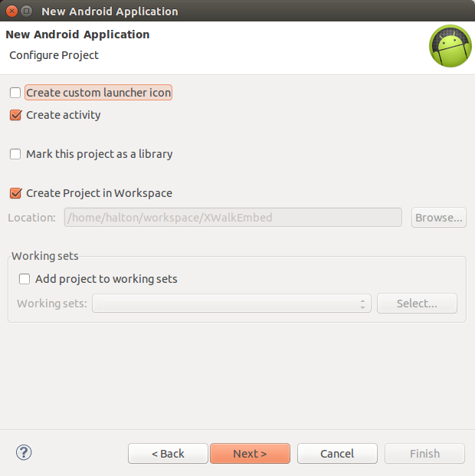Click the Working sets group heading
Viewport: 475px width, 476px height.
pos(45,256)
